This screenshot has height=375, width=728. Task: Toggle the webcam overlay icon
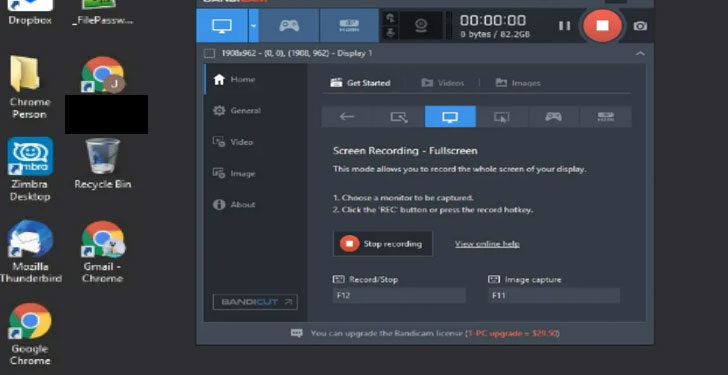[421, 26]
